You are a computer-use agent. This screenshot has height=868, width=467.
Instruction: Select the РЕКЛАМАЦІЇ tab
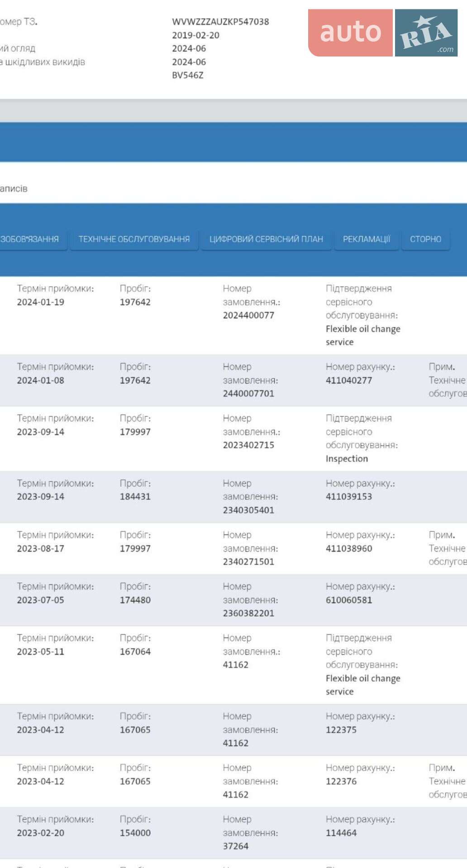(x=367, y=239)
